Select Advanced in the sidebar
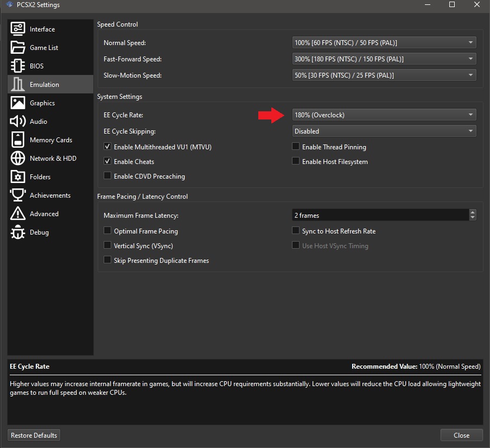Image resolution: width=490 pixels, height=448 pixels. [50, 213]
